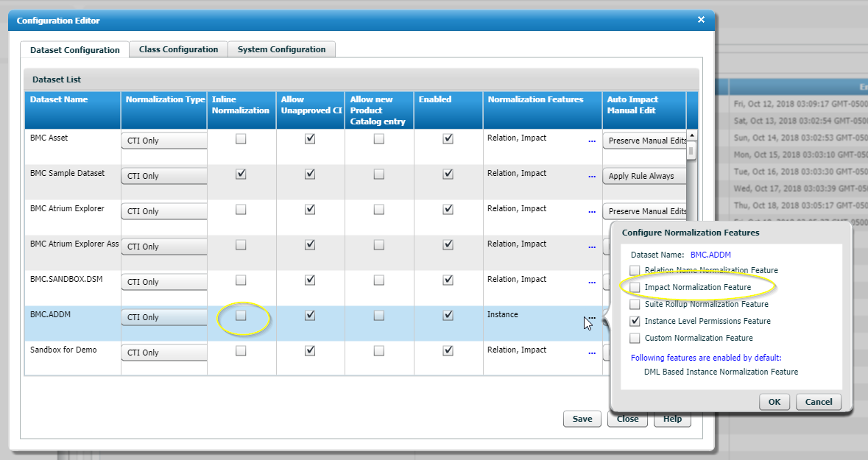Open features ellipsis for Sandbox for Demo

(592, 353)
